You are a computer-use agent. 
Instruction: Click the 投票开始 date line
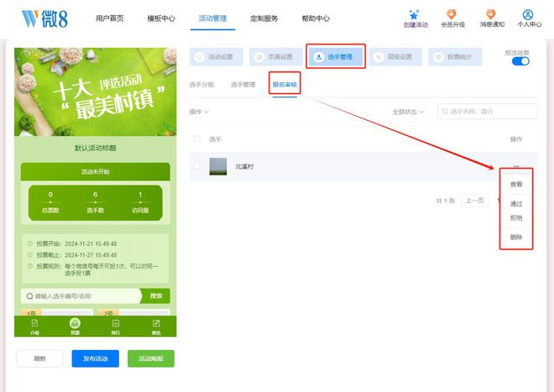[x=72, y=244]
